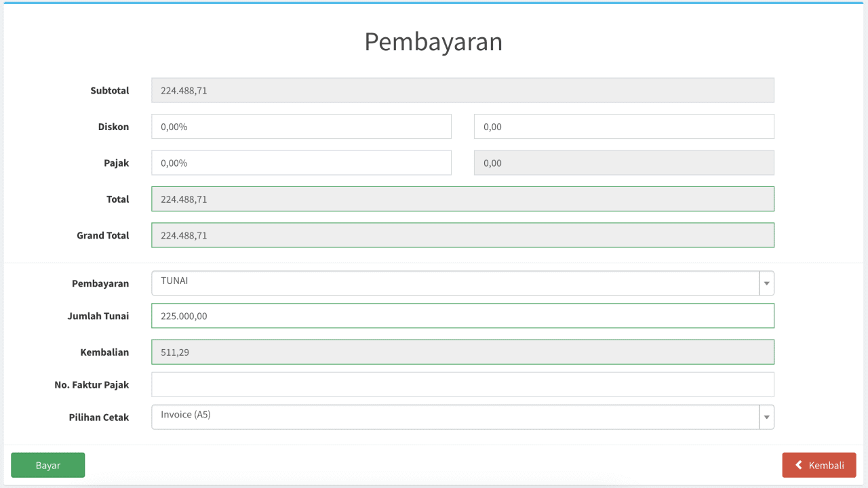
Task: Open the Invoice (A5) print option box
Action: (x=462, y=418)
